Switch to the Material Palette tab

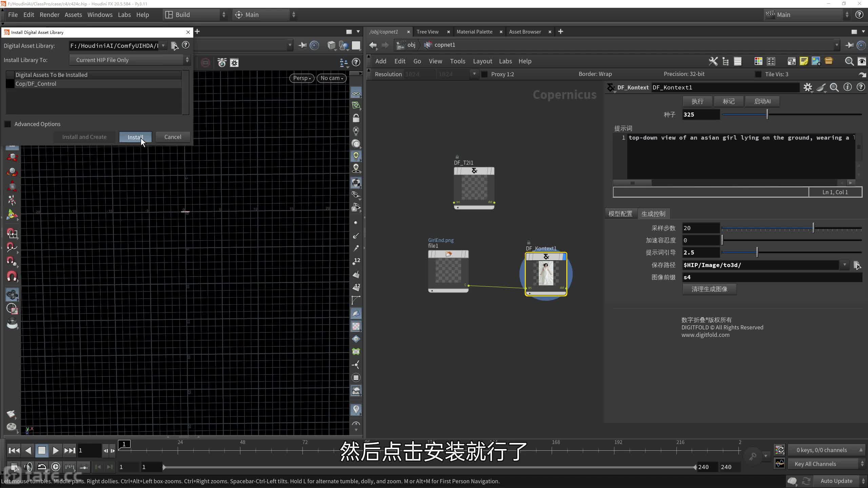pos(474,32)
